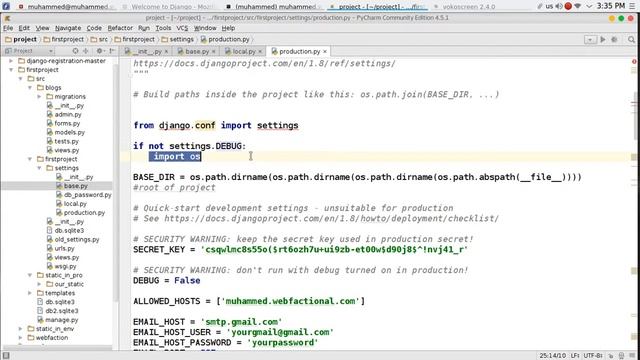Click the 'us' keyboard layout indicator
Viewport: 640px width, 360px height.
click(549, 6)
